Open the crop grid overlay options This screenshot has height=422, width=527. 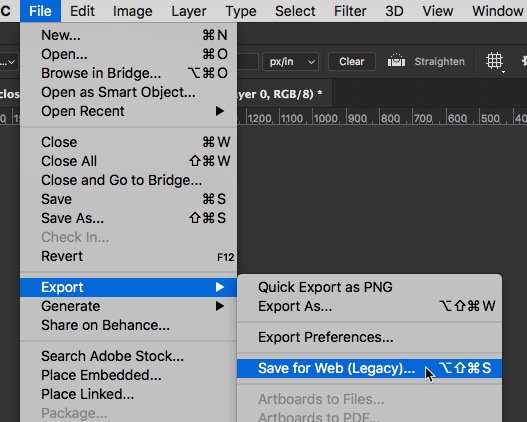click(x=495, y=62)
